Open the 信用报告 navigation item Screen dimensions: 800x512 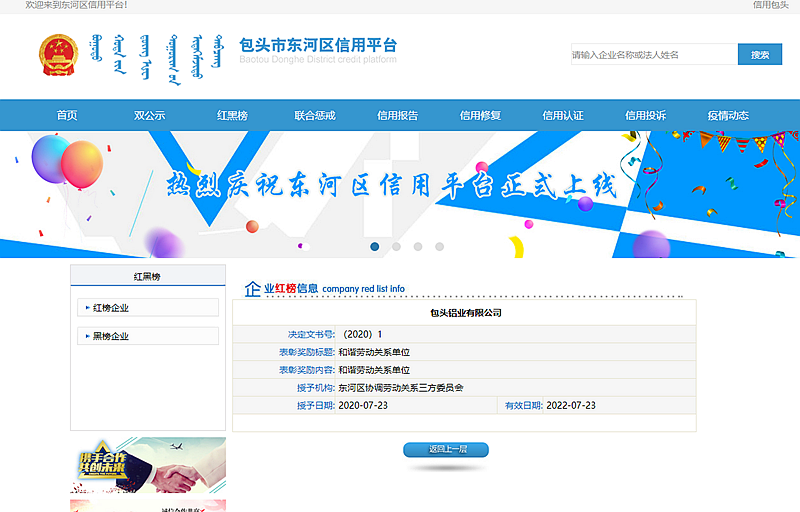[x=398, y=116]
